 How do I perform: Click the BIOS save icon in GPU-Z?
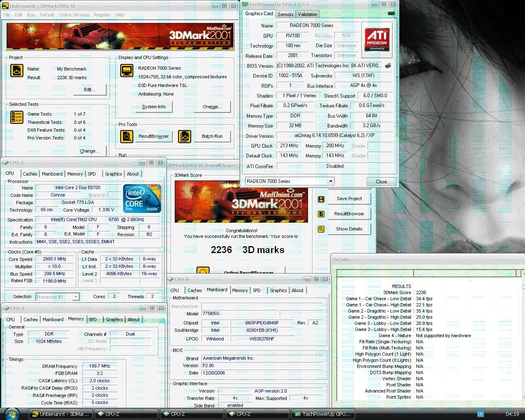(388, 66)
